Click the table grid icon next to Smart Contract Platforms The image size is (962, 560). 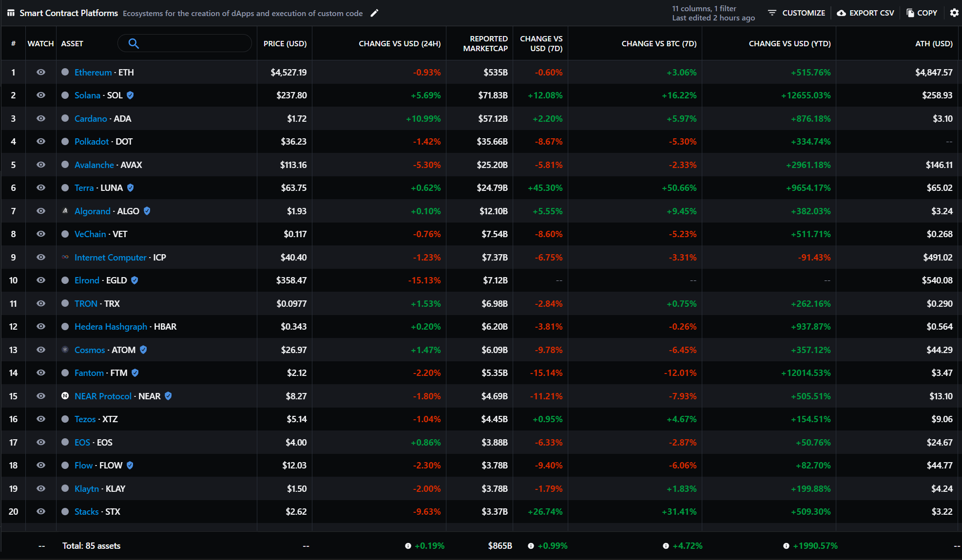tap(11, 13)
